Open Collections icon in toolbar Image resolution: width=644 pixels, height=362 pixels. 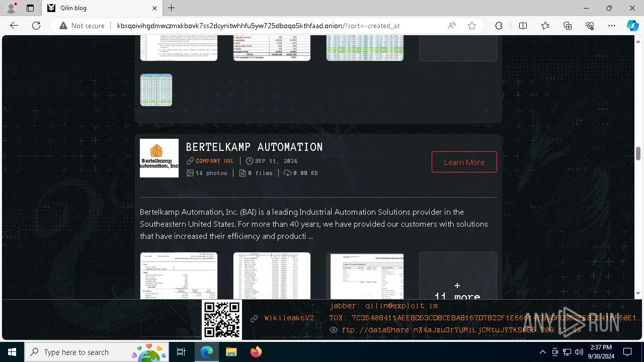tap(568, 26)
